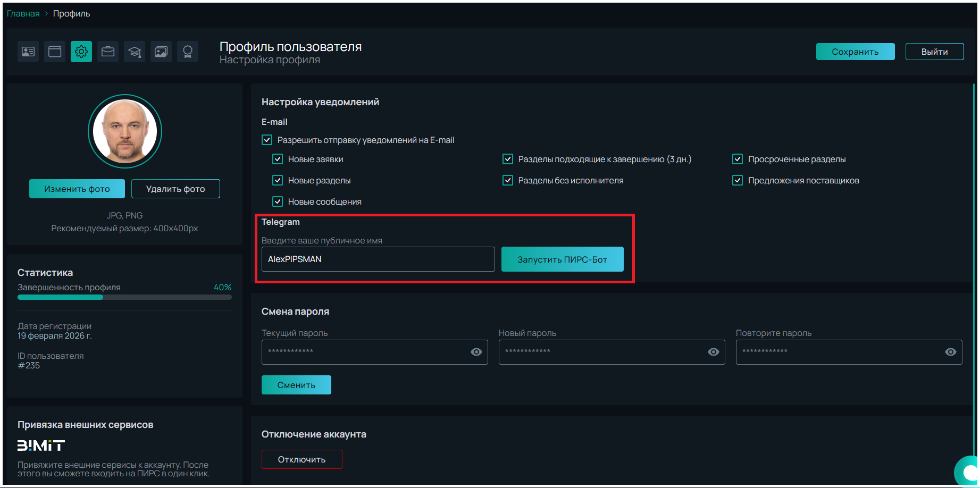Click the window/card tab icon
This screenshot has width=980, height=488.
click(55, 52)
